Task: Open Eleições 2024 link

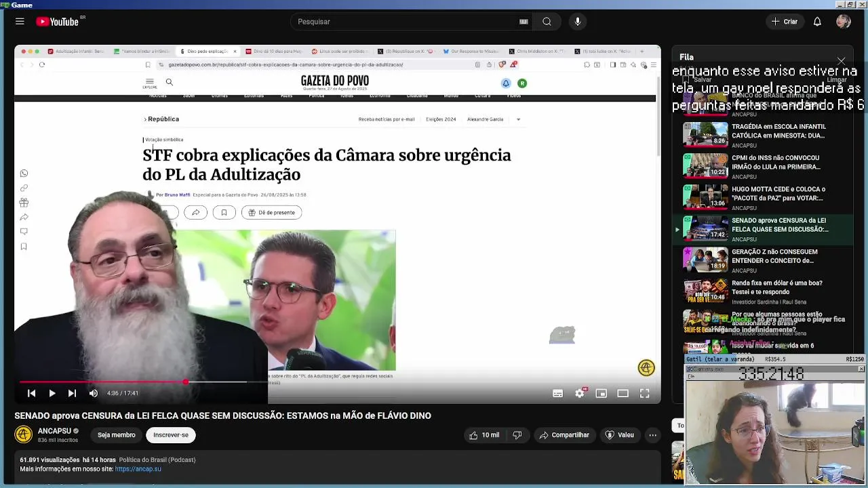Action: pos(441,119)
